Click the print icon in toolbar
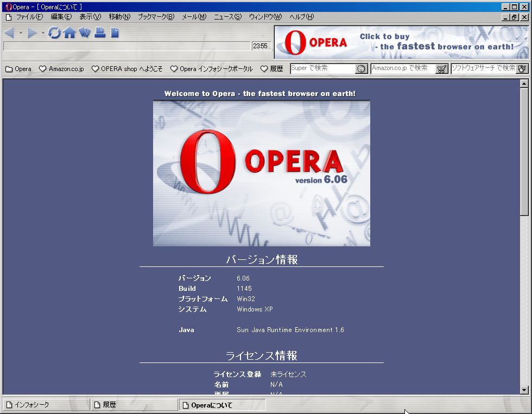 (x=100, y=33)
